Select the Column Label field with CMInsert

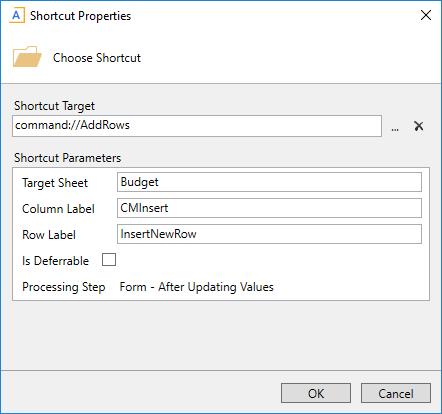(x=269, y=208)
